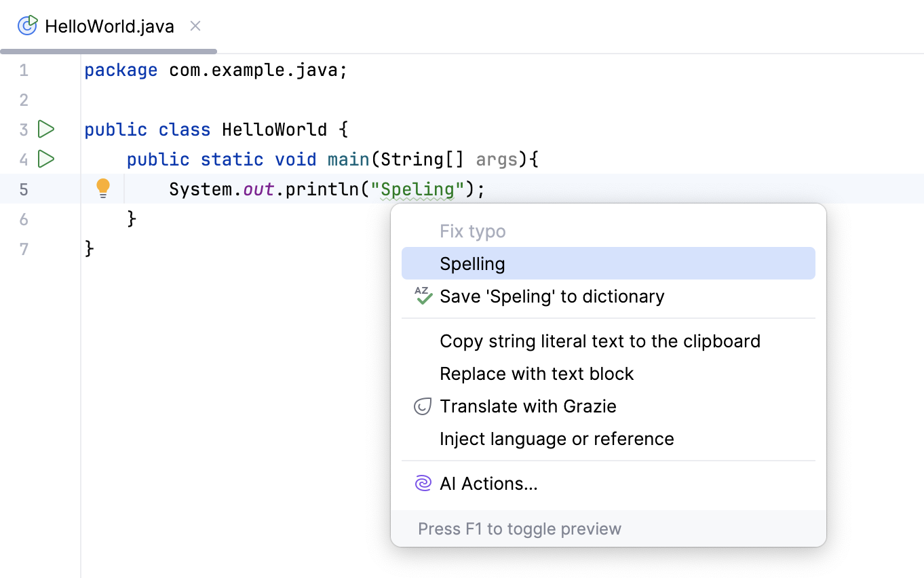Image resolution: width=924 pixels, height=578 pixels.
Task: Click the Java class icon on the tab
Action: pyautogui.click(x=27, y=25)
